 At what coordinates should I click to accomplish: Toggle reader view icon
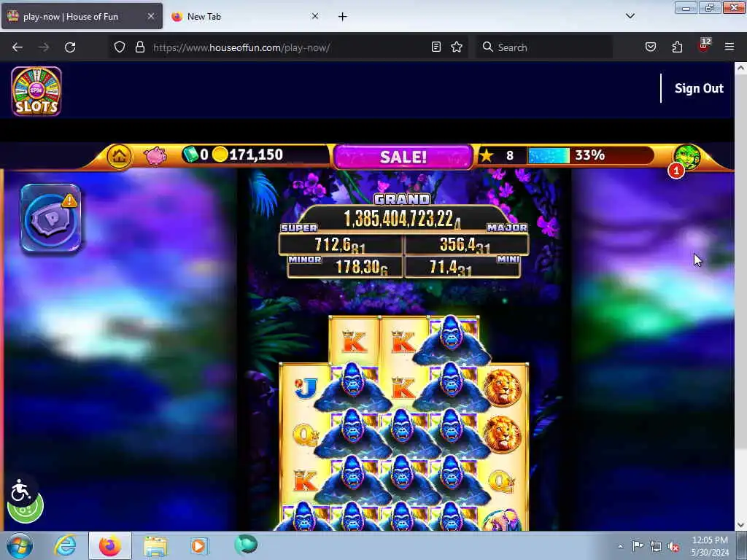[436, 47]
